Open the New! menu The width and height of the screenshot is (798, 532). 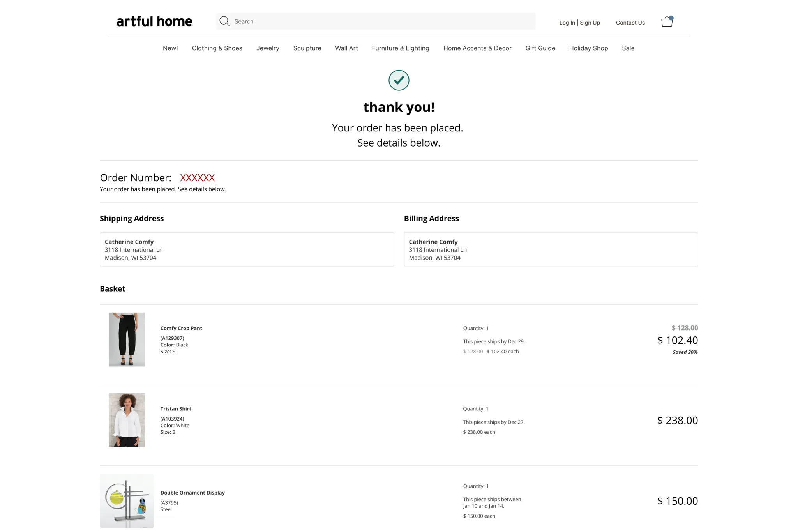[170, 48]
